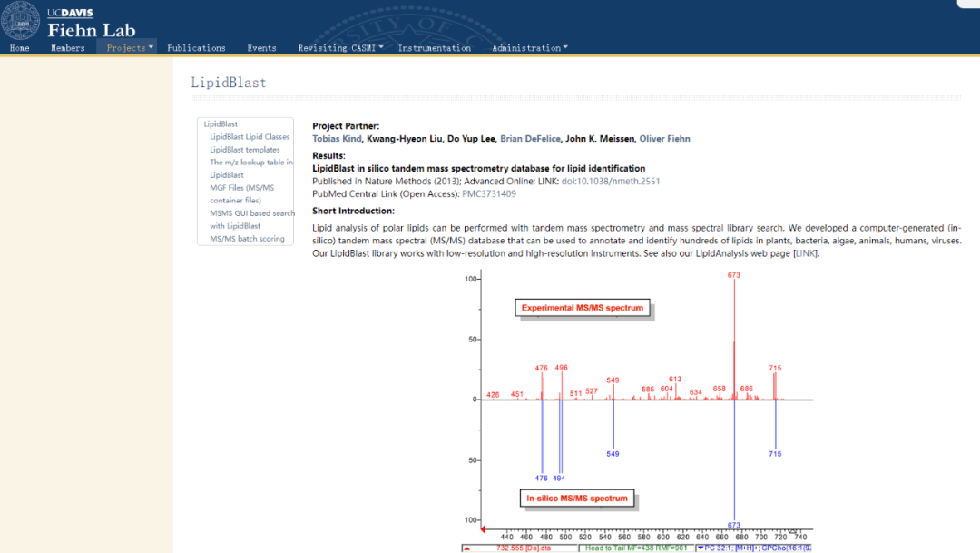Screen dimensions: 980x553
Task: Expand the Revisiting CASMI dropdown
Action: (x=340, y=47)
